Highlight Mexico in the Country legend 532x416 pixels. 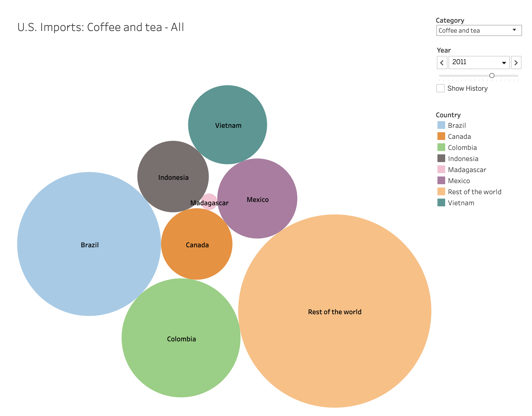coord(459,181)
